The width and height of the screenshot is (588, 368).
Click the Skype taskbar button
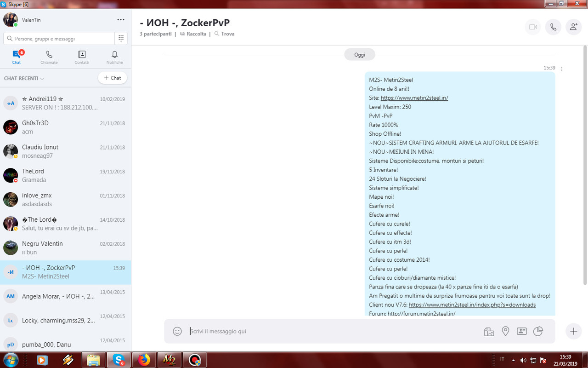(119, 360)
